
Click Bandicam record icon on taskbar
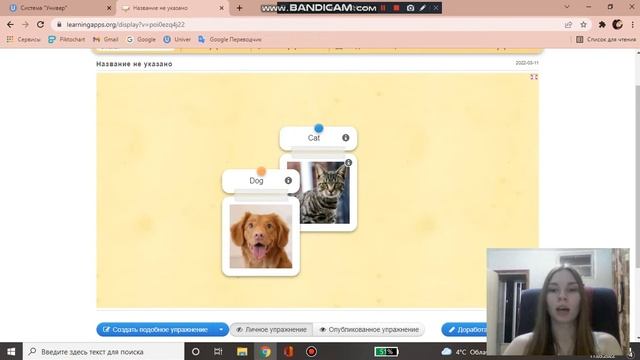[311, 351]
